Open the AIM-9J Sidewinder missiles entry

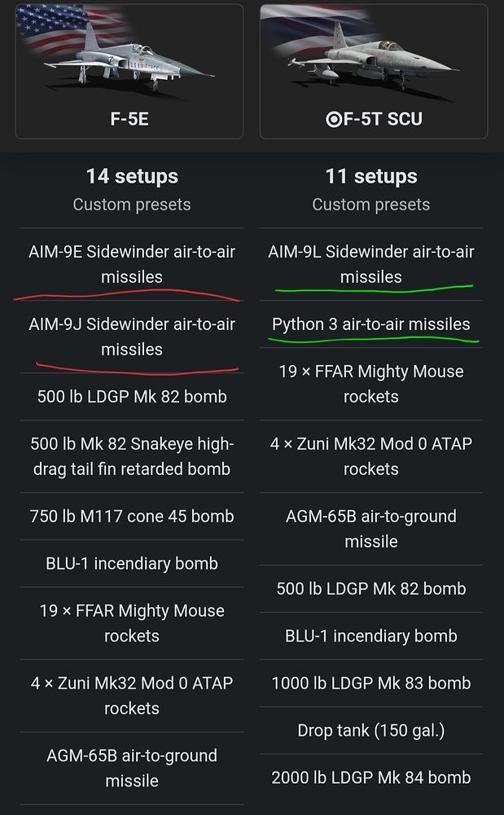pyautogui.click(x=131, y=336)
